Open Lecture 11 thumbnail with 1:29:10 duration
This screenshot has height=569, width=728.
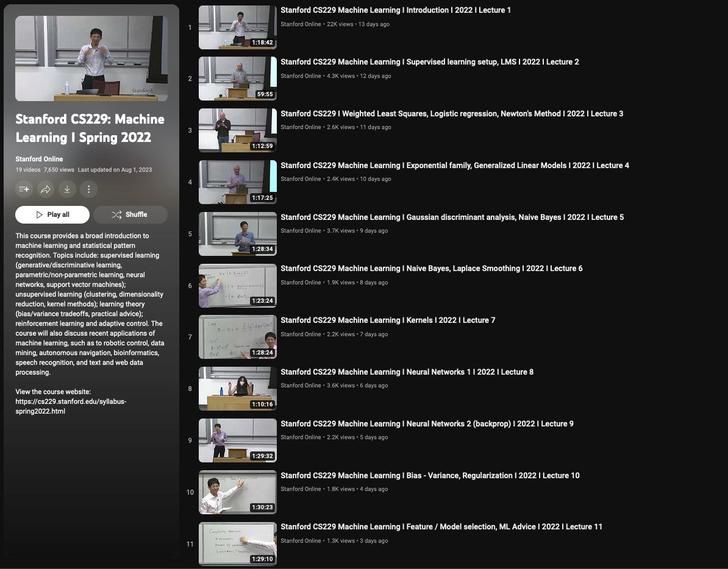[238, 544]
